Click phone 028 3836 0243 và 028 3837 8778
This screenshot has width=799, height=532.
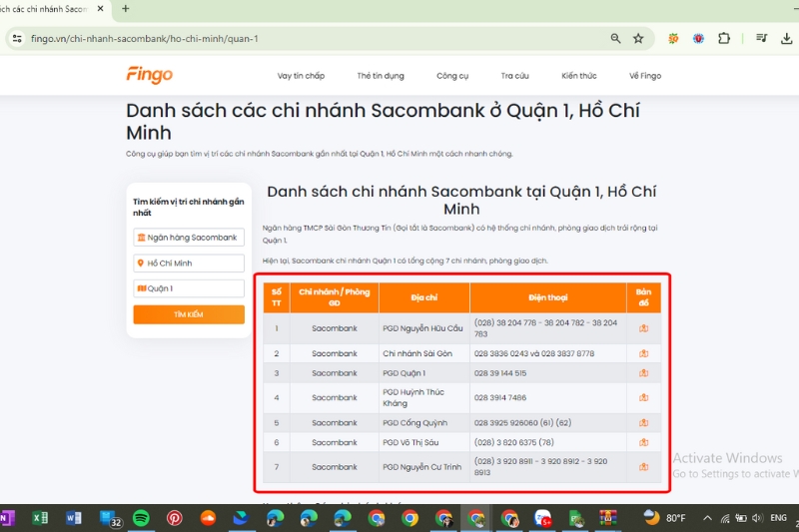tap(534, 353)
